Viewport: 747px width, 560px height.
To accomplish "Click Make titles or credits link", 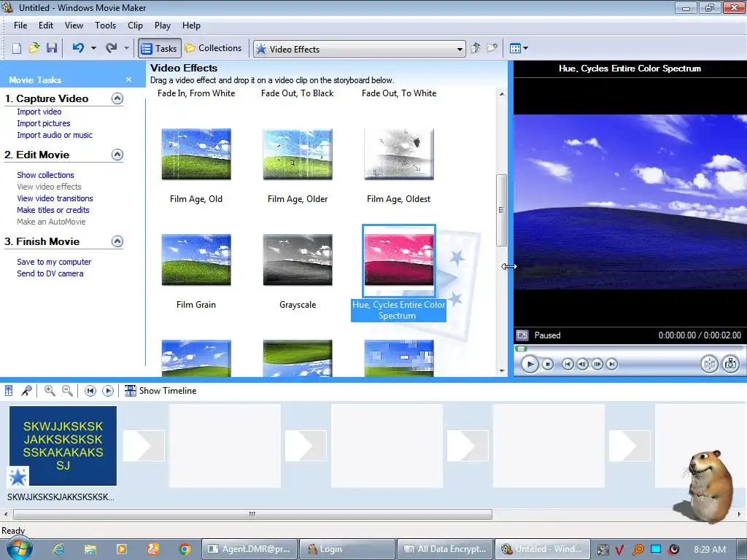I will pyautogui.click(x=53, y=210).
